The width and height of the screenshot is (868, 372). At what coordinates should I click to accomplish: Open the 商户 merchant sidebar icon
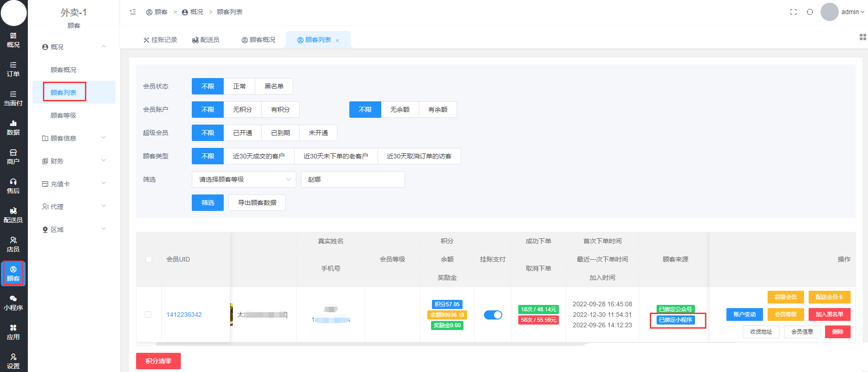(x=13, y=157)
